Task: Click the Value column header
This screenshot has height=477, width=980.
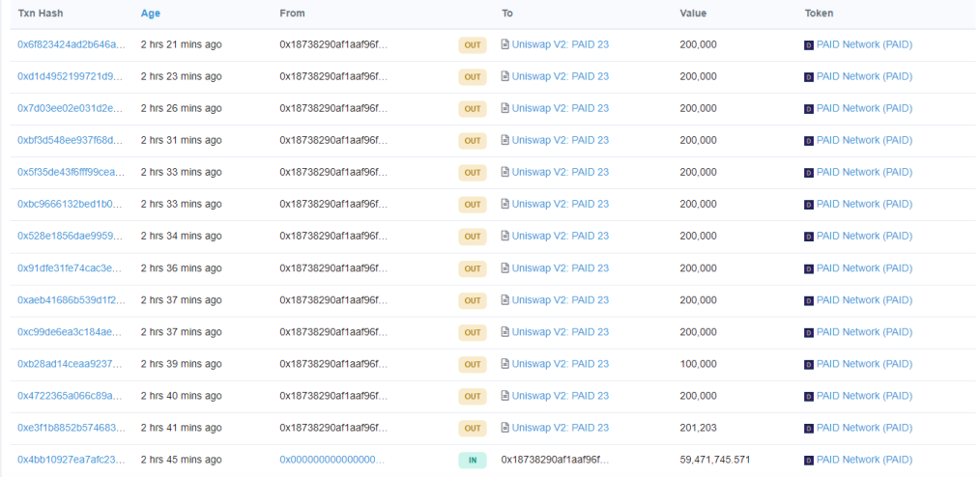Action: click(693, 14)
